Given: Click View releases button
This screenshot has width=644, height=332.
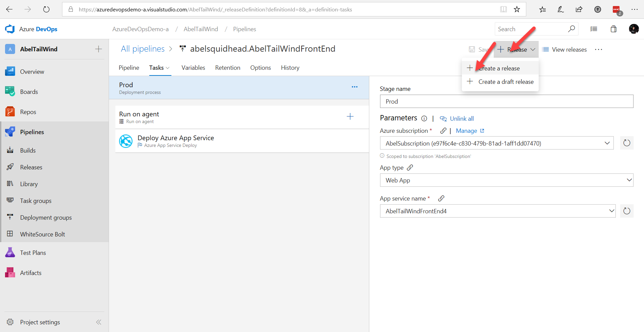Looking at the screenshot, I should tap(565, 49).
